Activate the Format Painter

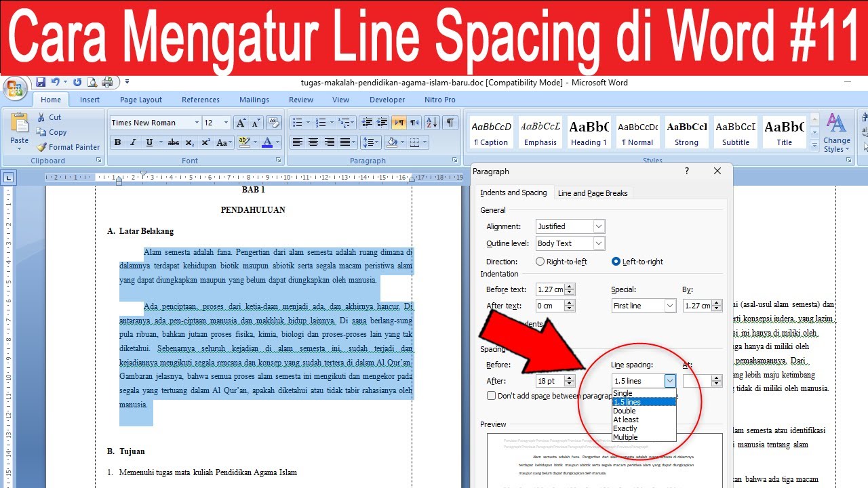[x=68, y=147]
